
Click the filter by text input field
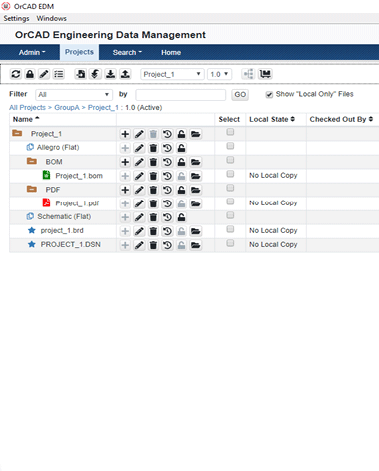[181, 95]
